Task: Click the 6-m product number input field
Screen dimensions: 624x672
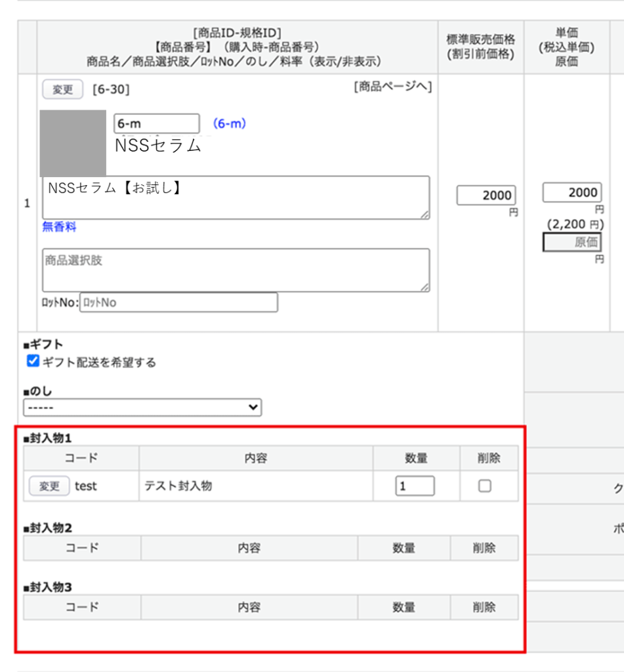Action: click(x=156, y=123)
